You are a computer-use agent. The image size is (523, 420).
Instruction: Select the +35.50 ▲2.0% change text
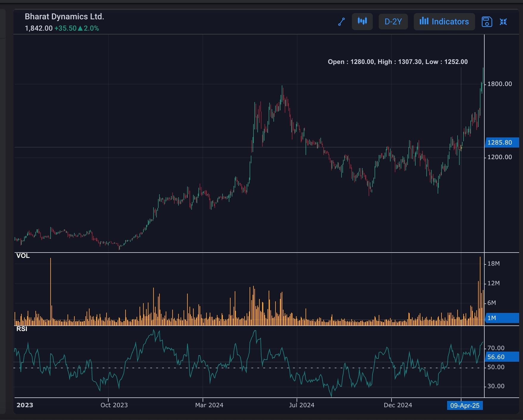[77, 28]
